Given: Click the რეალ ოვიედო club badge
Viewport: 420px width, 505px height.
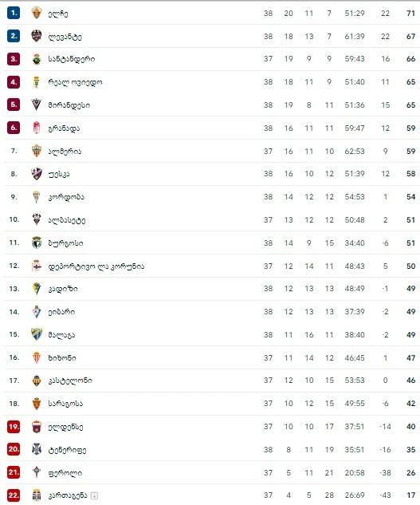Looking at the screenshot, I should point(37,82).
